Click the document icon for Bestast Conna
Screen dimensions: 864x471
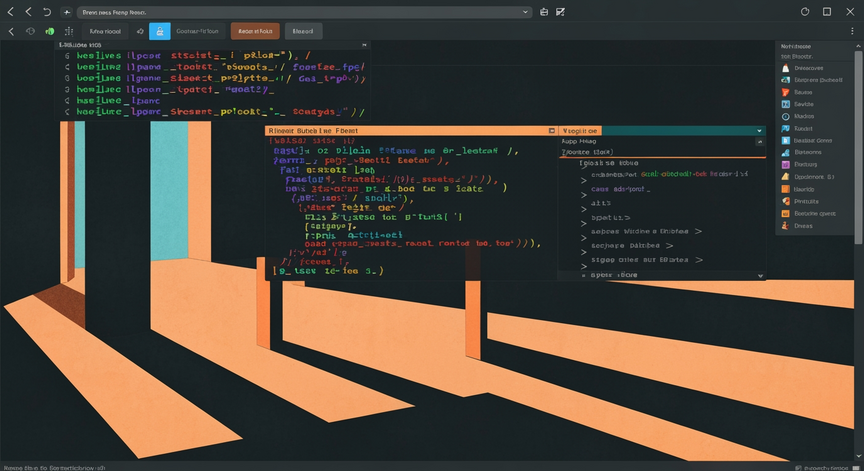(x=786, y=140)
